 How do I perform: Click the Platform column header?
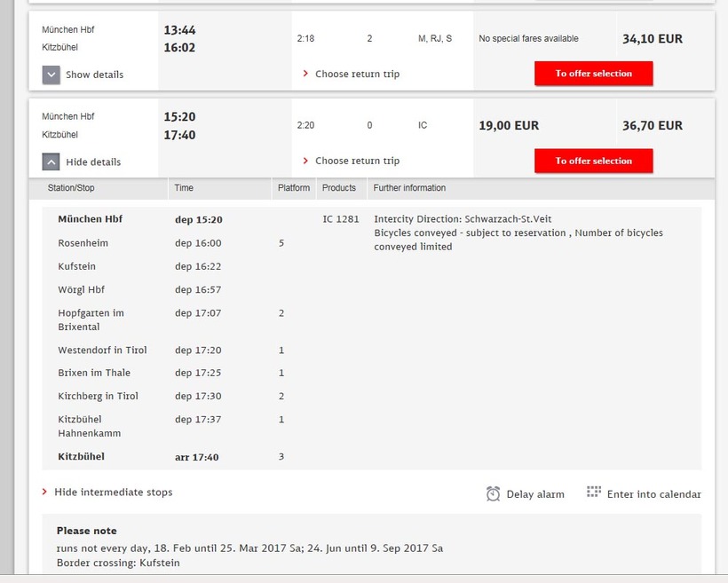click(294, 188)
